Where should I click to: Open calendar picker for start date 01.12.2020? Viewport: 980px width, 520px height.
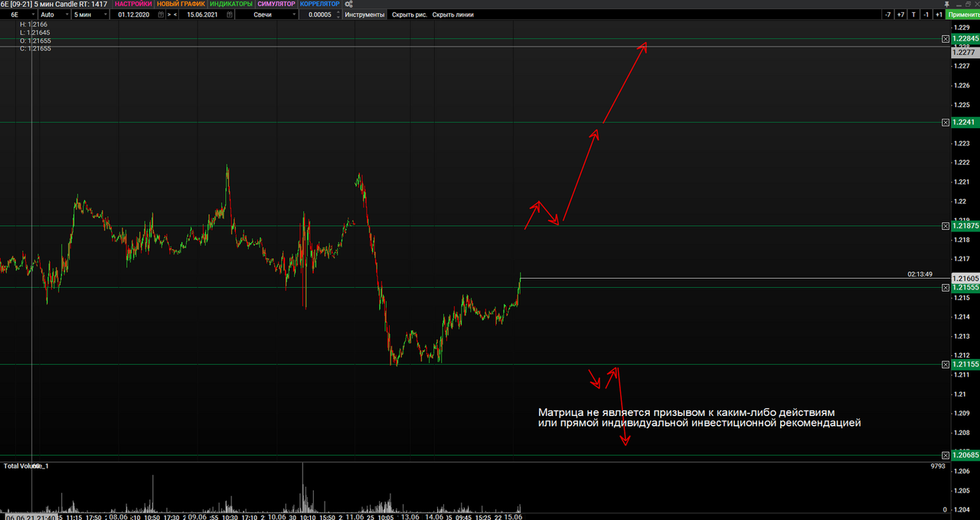[160, 15]
